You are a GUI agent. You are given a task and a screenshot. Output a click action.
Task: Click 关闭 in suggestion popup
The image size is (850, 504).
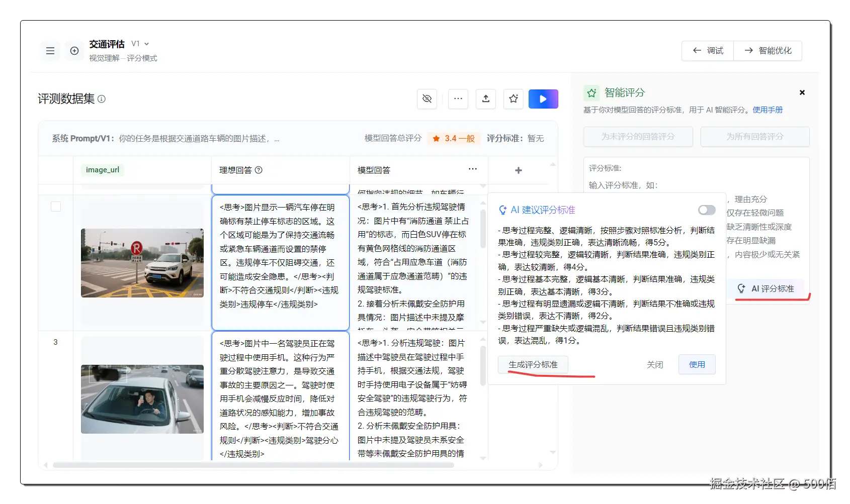tap(655, 365)
